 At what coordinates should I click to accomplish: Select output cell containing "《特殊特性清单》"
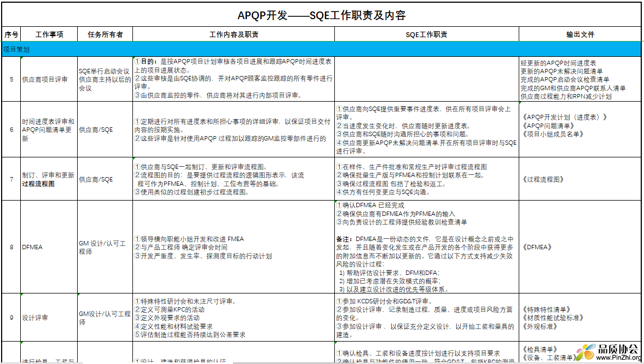click(580, 317)
